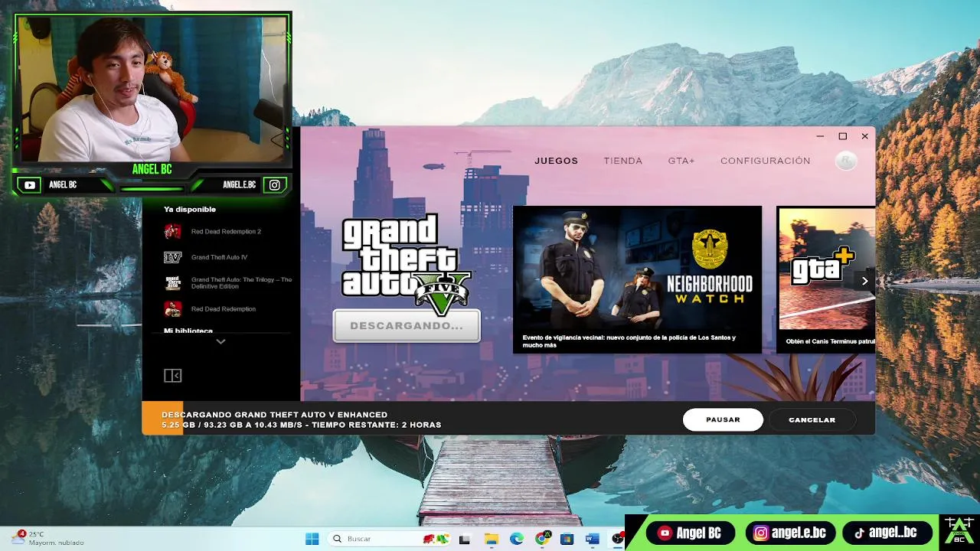Open Microsoft Word from the taskbar
980x551 pixels.
click(x=592, y=539)
